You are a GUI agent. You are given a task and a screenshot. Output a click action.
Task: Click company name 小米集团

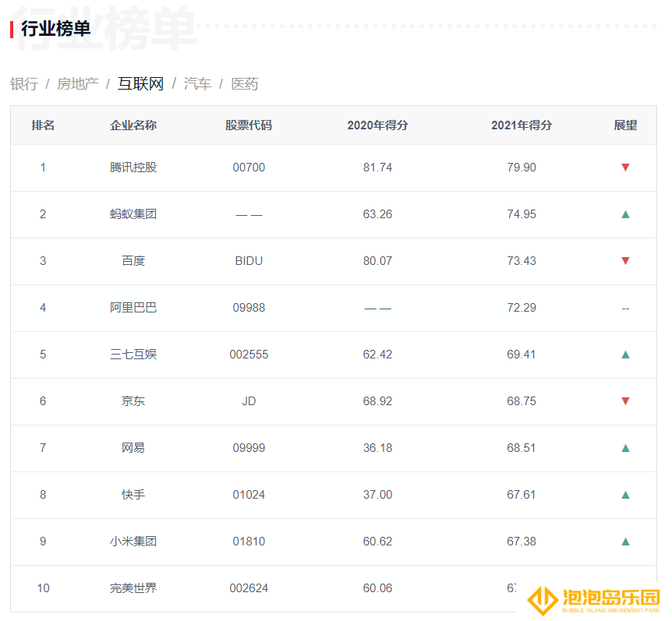click(x=133, y=542)
